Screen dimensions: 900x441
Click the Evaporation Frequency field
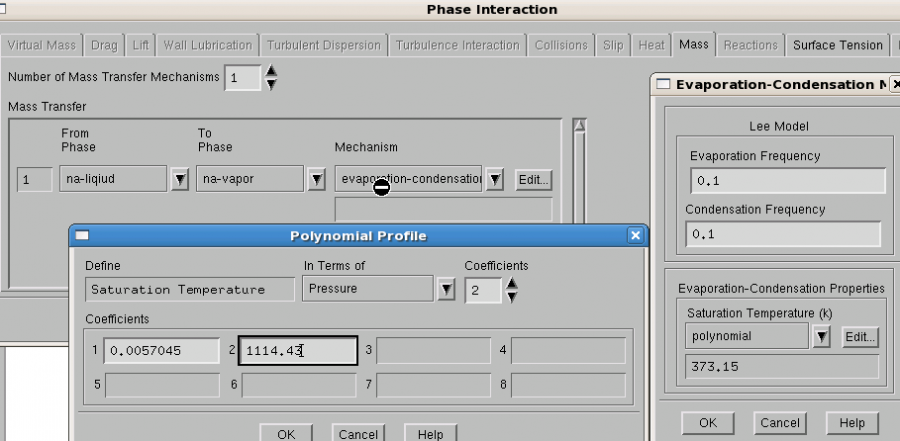point(788,181)
